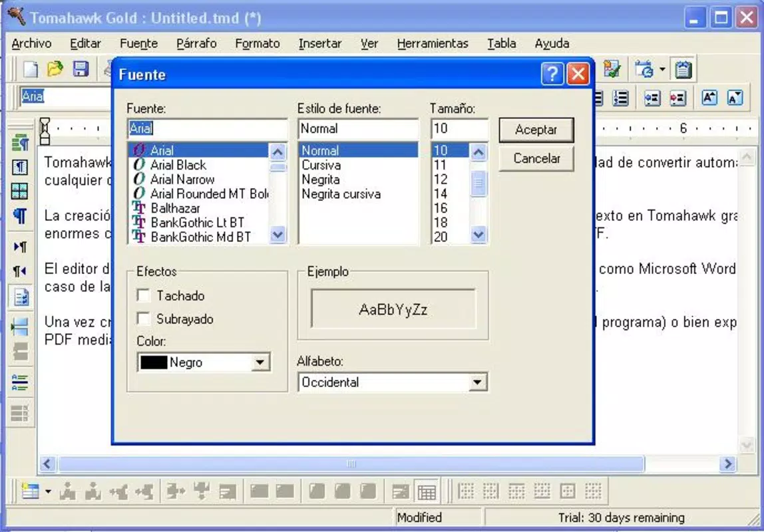Open the Archivo menu
Image resolution: width=764 pixels, height=532 pixels.
[x=32, y=43]
